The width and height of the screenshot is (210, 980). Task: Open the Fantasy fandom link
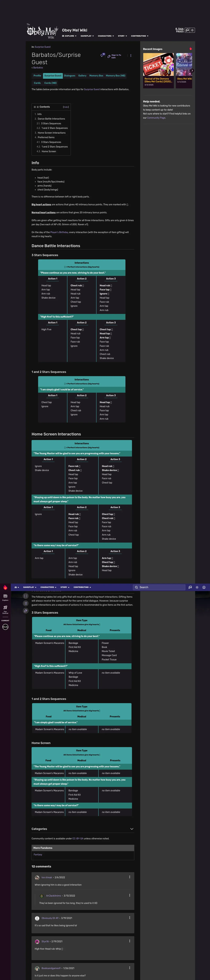pyautogui.click(x=38, y=854)
